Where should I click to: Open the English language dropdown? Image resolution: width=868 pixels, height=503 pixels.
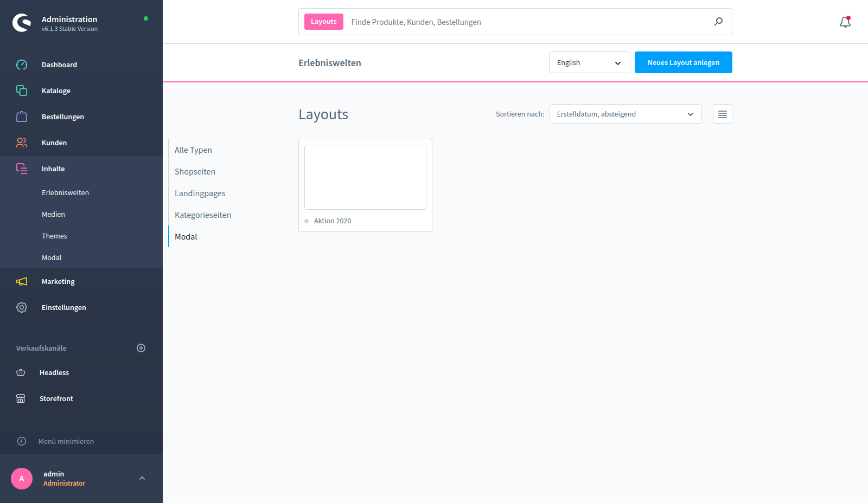[x=589, y=62]
